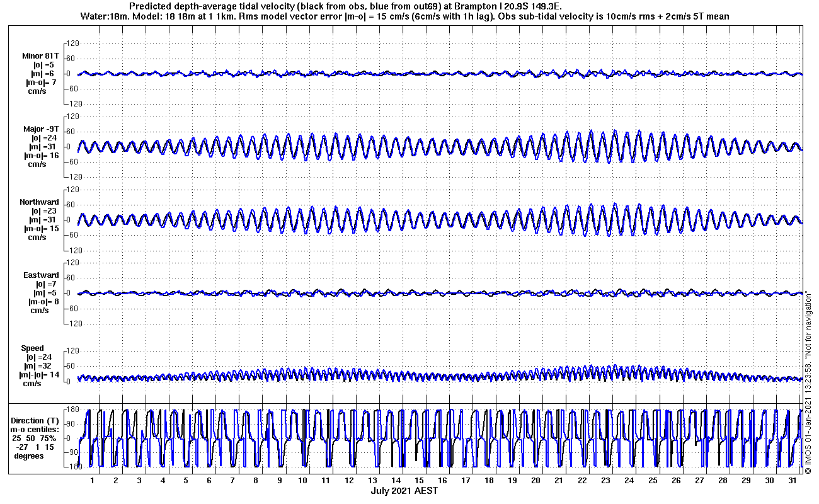Click the 'Northward' panel label

coord(39,202)
